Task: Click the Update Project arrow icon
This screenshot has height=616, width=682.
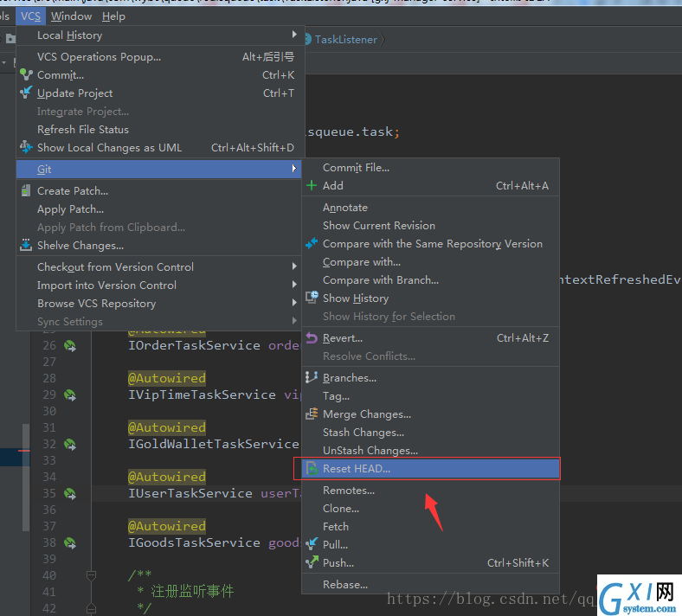Action: 26,93
